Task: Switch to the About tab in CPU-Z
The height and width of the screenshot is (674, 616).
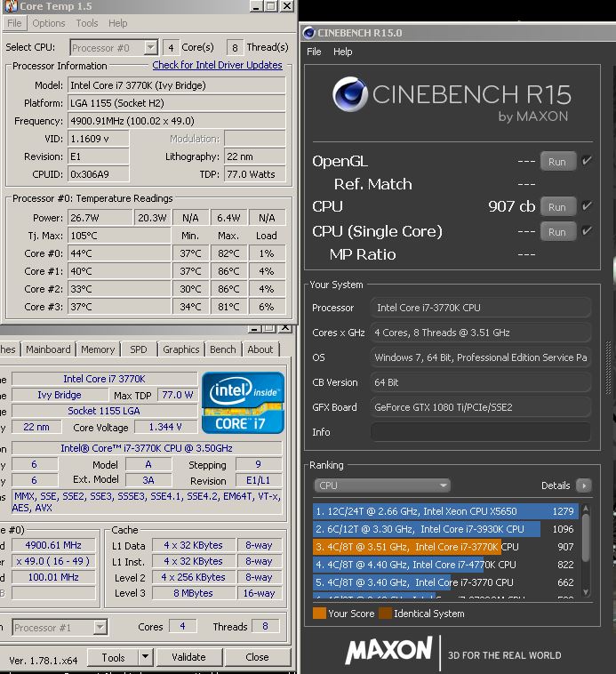Action: [x=260, y=349]
